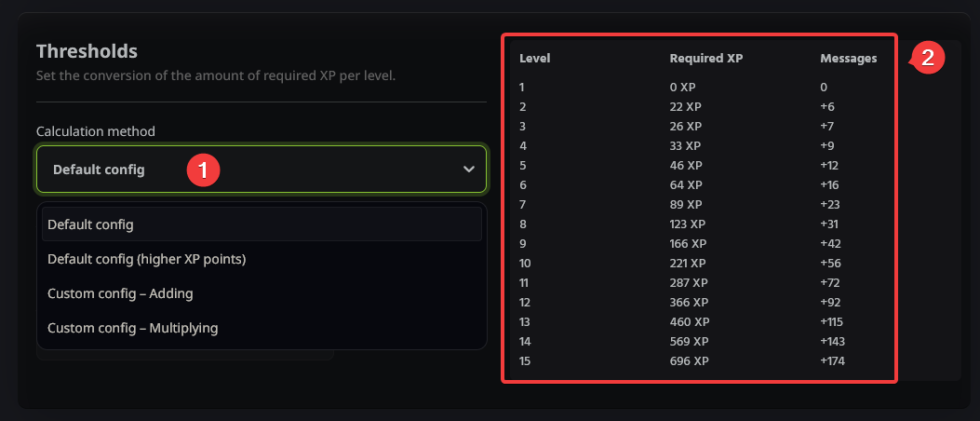Click the 'Calculation method' field label
This screenshot has height=421, width=980.
click(96, 131)
